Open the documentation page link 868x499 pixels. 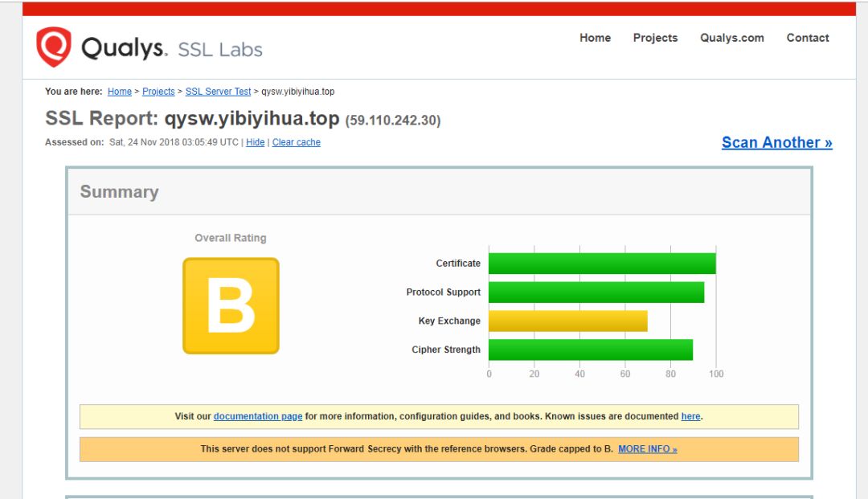258,416
